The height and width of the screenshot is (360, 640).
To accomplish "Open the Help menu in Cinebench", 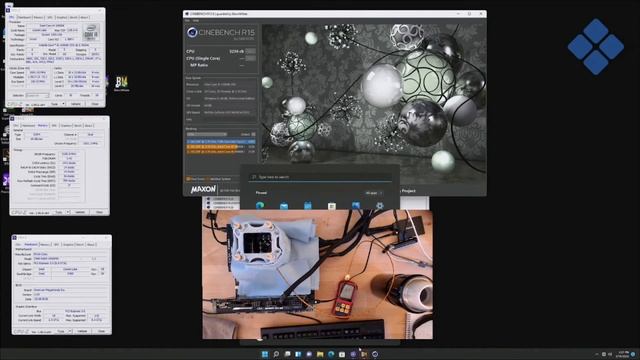I will (x=196, y=20).
